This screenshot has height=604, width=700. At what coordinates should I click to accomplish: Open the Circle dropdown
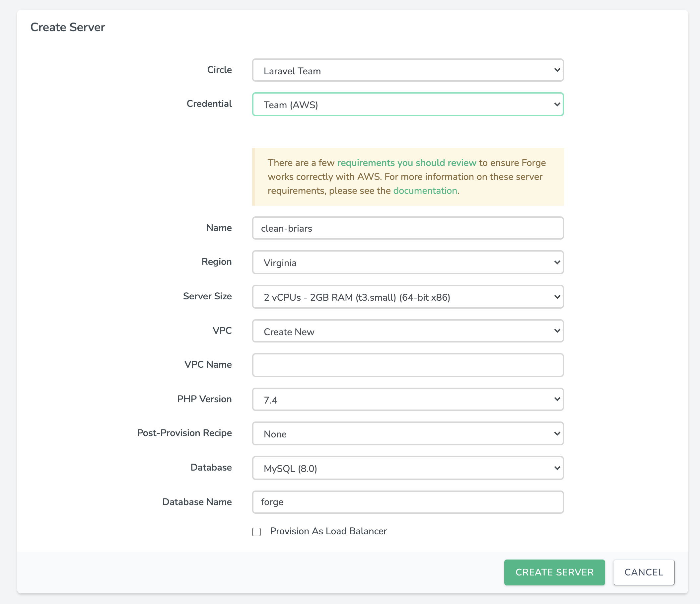pyautogui.click(x=407, y=70)
